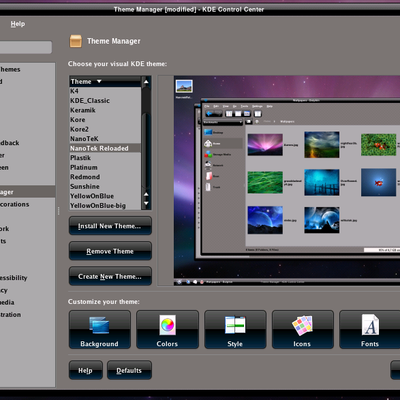Select the sidebar entry ending in 'hemes'
Viewport: 400px width, 400px height.
27,69
